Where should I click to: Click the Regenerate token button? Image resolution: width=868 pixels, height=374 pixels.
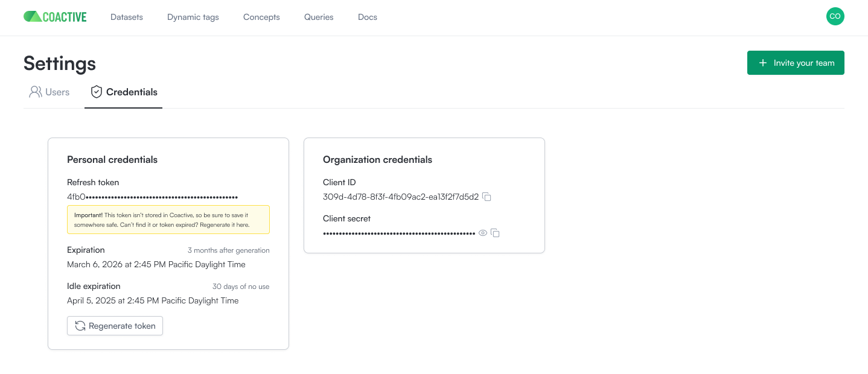click(115, 326)
